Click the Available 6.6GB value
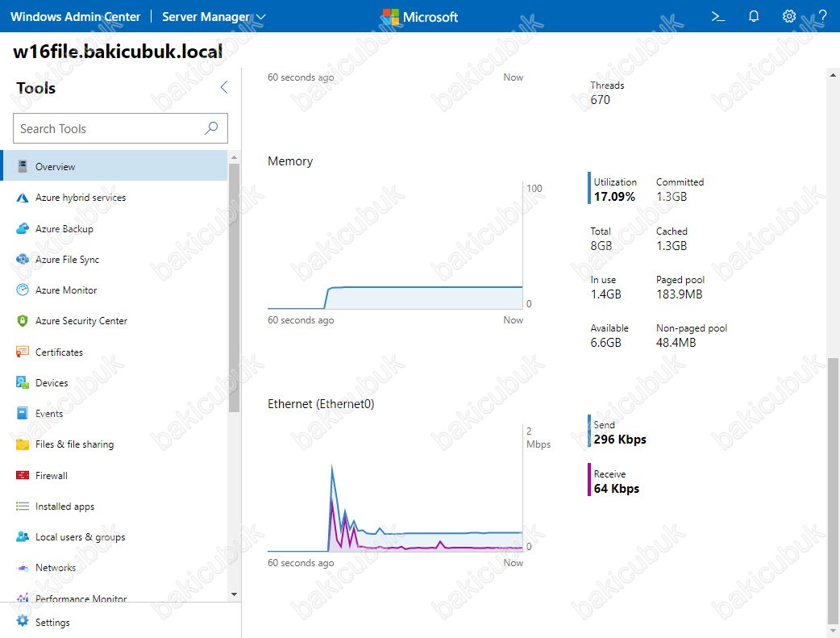The height and width of the screenshot is (638, 840). click(x=606, y=343)
